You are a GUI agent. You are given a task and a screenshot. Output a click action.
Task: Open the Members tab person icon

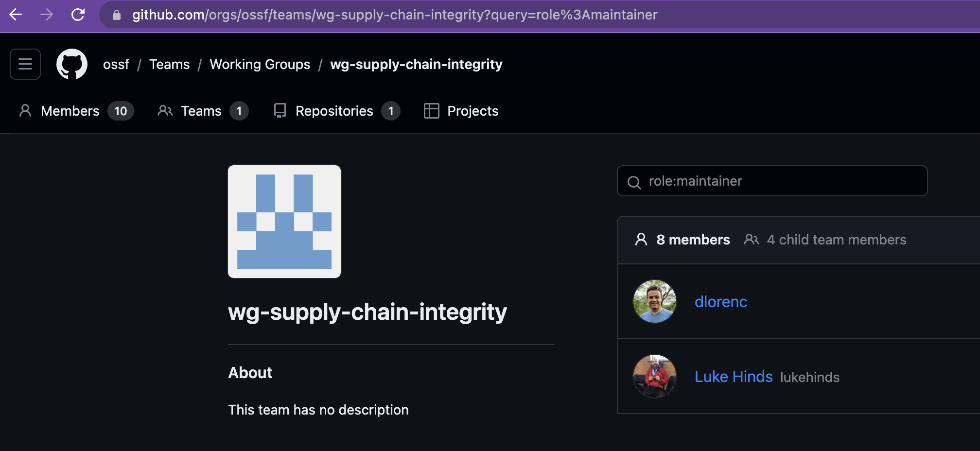coord(25,111)
